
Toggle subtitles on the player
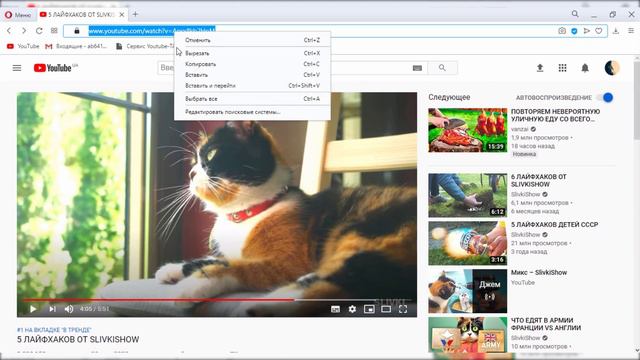click(335, 309)
